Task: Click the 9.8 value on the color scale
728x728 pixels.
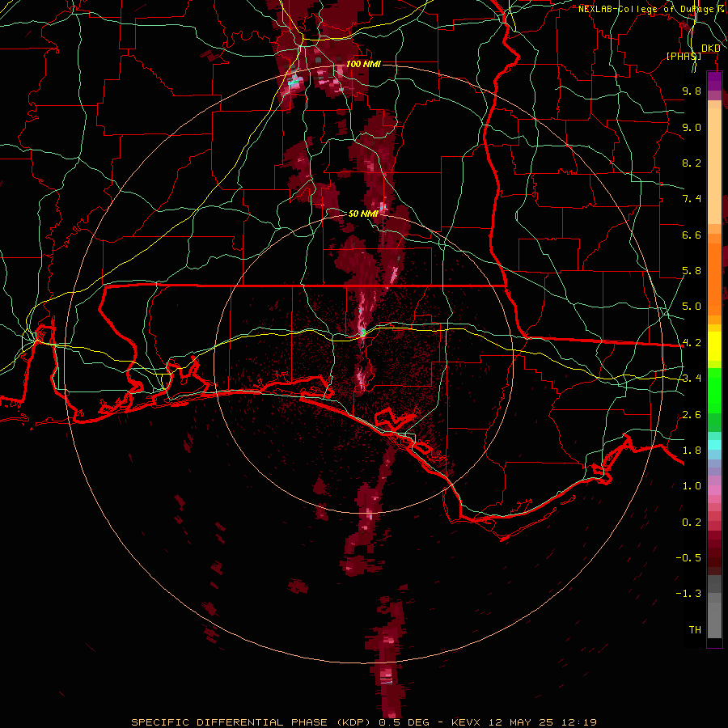Action: pos(692,91)
